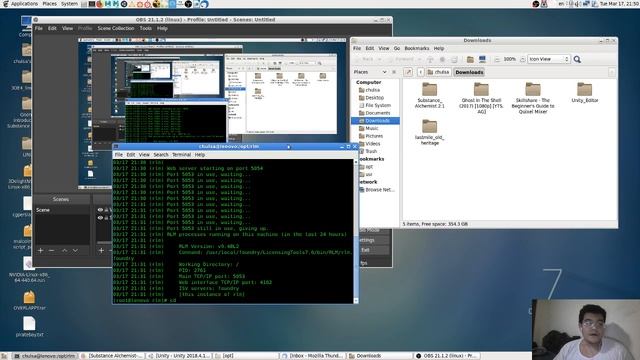
Task: Open the Icon View dropdown
Action: [548, 60]
